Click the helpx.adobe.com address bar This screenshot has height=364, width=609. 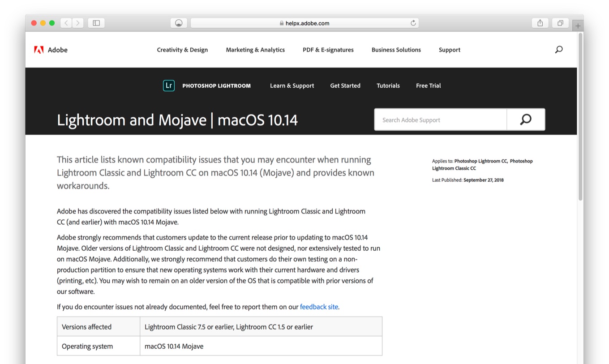[304, 23]
